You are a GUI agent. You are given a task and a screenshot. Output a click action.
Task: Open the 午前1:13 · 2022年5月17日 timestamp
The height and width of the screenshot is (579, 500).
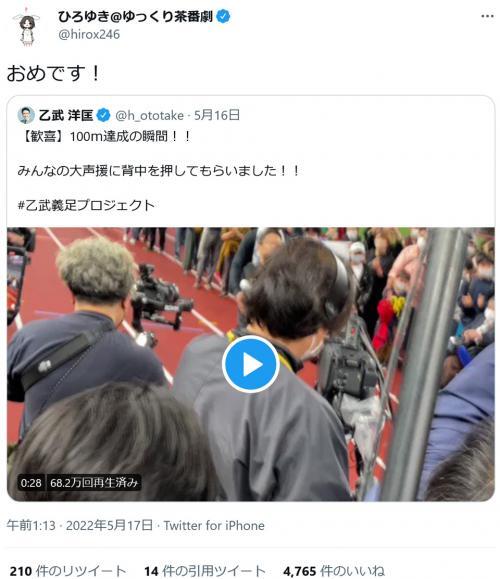[79, 525]
